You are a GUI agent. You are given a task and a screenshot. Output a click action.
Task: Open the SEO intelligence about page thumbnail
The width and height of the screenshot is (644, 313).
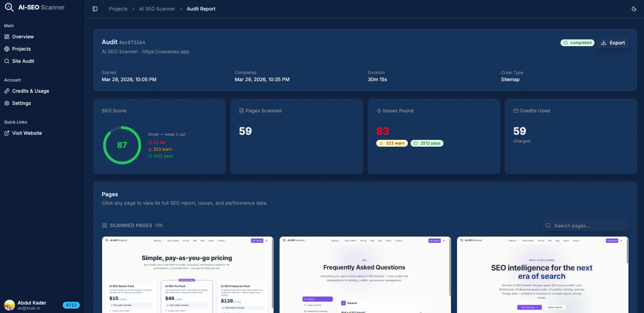pyautogui.click(x=543, y=275)
